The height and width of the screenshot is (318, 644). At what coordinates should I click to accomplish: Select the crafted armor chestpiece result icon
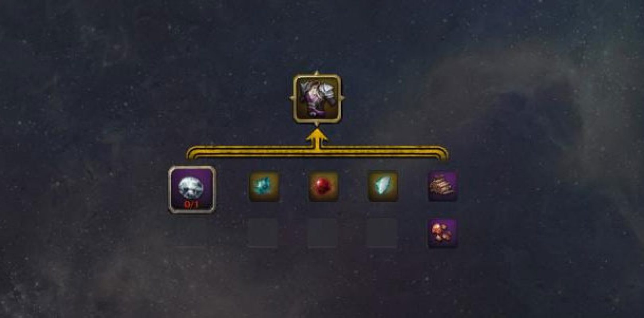coord(316,97)
